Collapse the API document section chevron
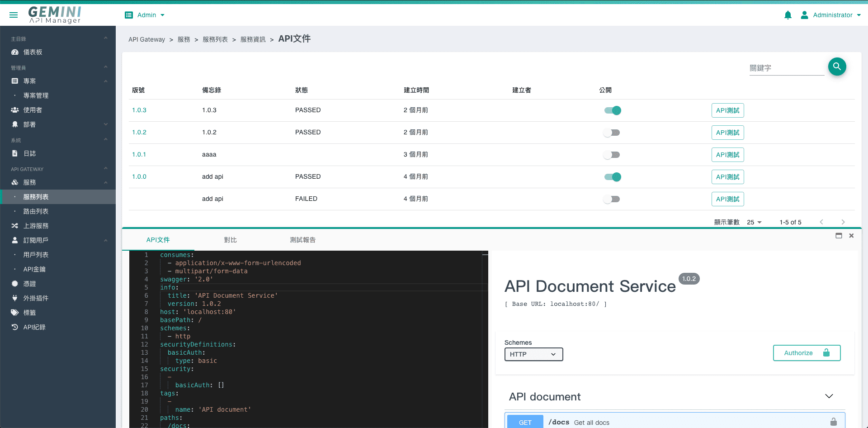Screen dimensions: 868x428 click(829, 396)
